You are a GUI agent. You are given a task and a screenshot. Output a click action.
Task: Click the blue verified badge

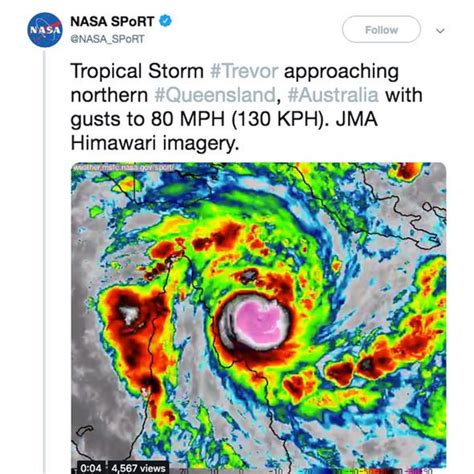tap(165, 21)
